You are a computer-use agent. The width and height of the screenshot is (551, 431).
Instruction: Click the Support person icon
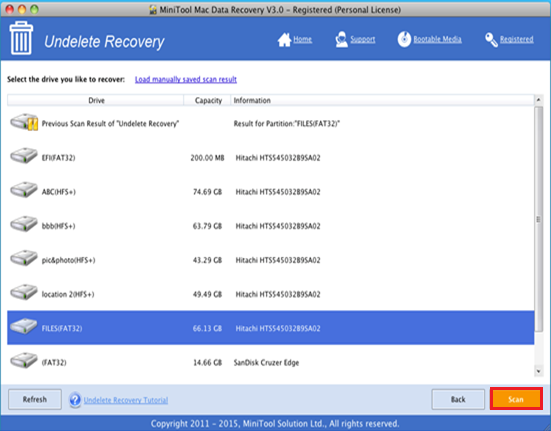coord(341,39)
